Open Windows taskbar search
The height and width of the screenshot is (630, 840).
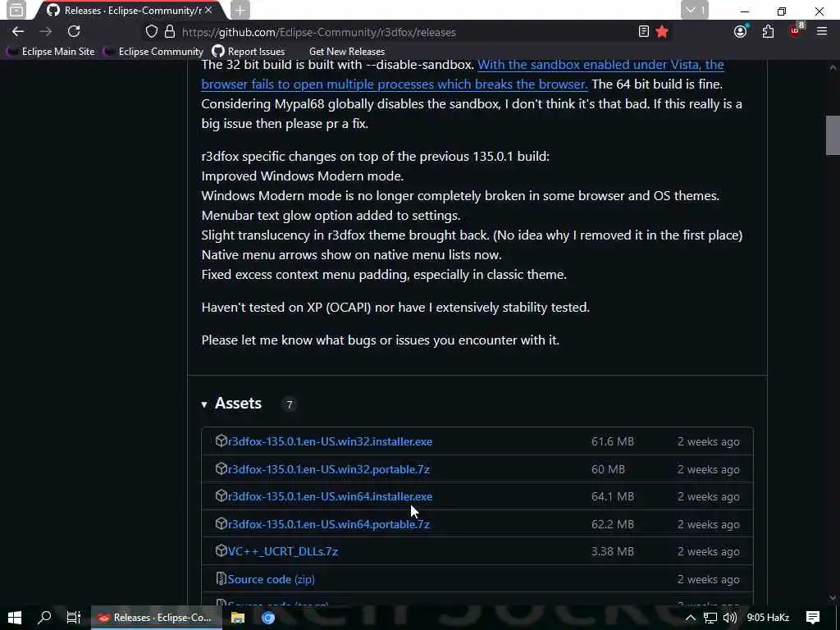(44, 617)
